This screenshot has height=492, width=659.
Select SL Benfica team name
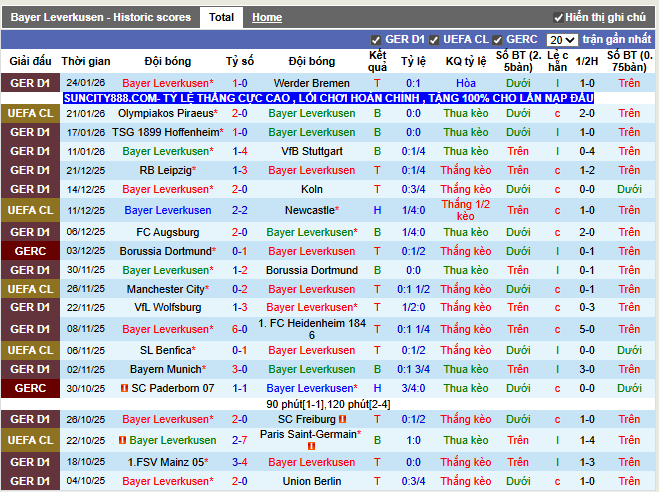pyautogui.click(x=166, y=350)
